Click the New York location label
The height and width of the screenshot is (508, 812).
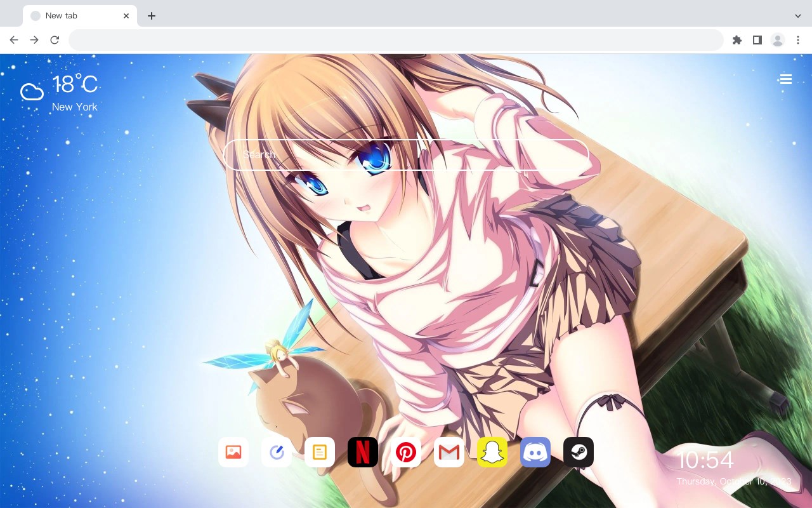pos(75,107)
